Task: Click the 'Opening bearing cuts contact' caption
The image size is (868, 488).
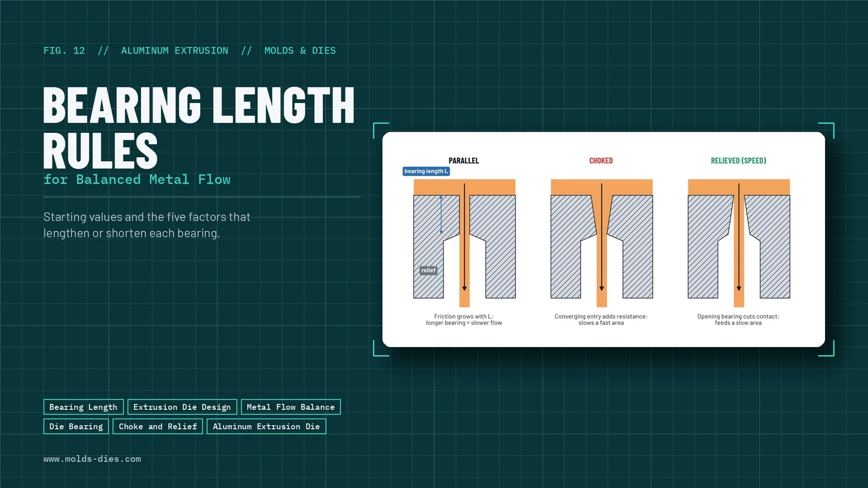Action: click(738, 319)
